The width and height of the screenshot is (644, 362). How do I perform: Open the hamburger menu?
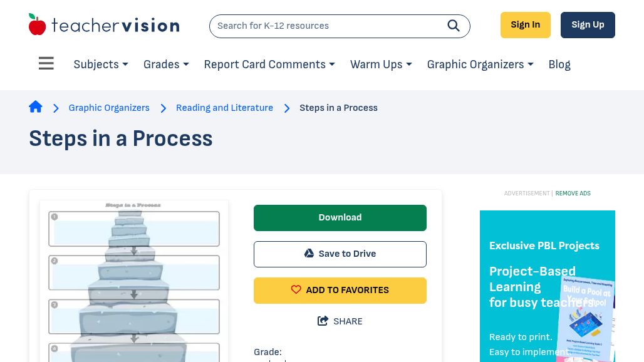(x=46, y=64)
